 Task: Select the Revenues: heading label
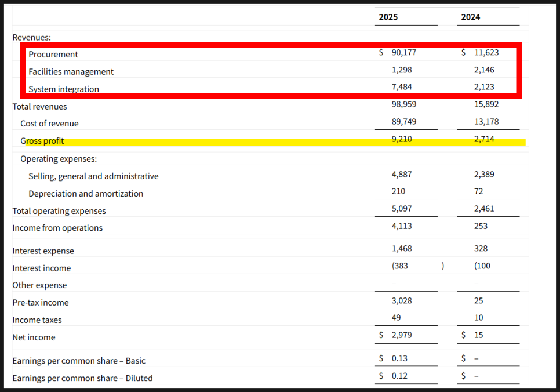click(32, 38)
